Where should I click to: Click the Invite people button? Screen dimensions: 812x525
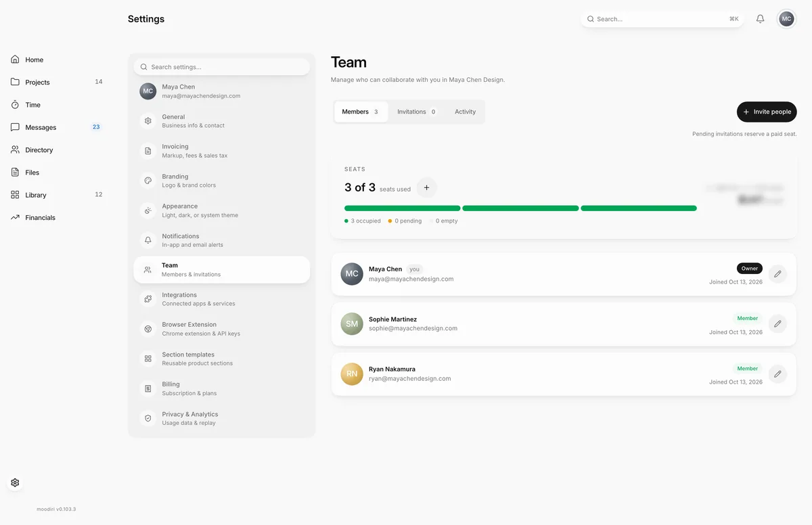point(767,112)
